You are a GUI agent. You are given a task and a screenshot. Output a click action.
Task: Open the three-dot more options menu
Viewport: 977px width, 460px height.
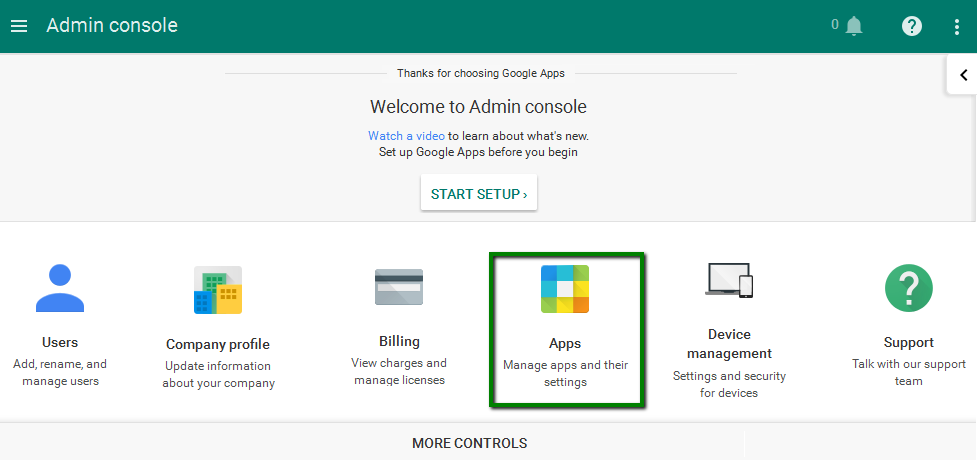pos(957,27)
